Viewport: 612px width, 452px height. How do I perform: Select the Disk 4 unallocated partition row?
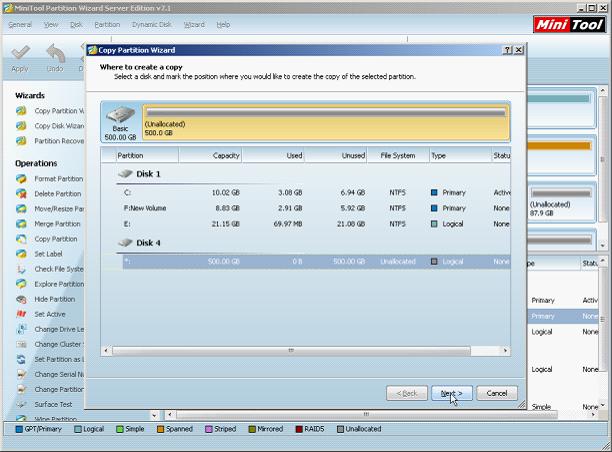(x=316, y=262)
